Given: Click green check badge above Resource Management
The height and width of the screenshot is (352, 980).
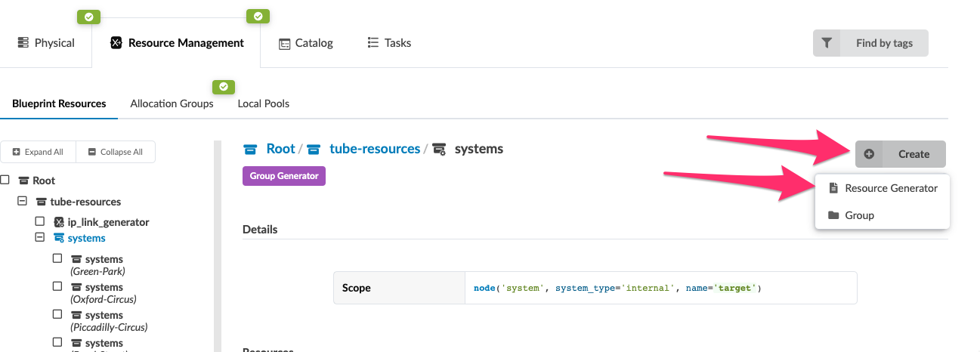Looking at the screenshot, I should click(x=258, y=15).
